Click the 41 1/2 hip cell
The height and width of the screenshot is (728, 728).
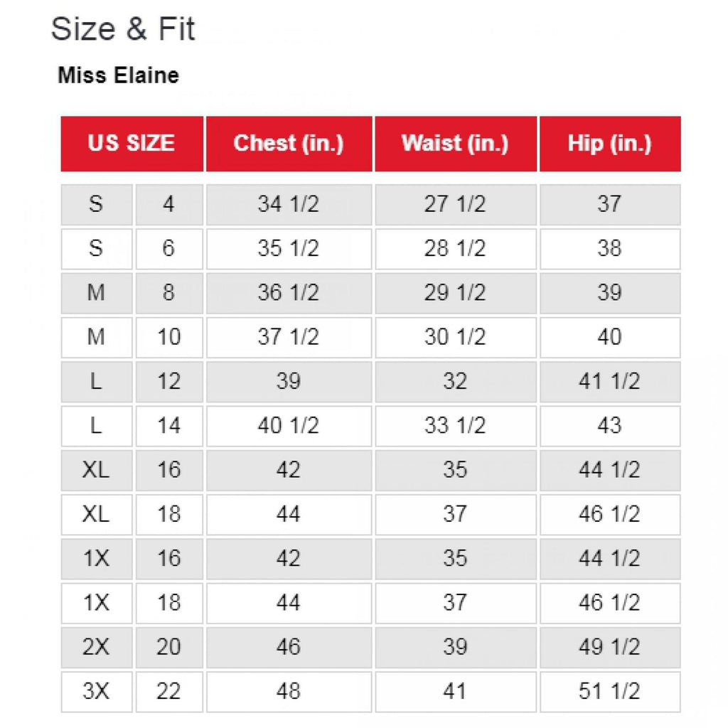pyautogui.click(x=609, y=382)
